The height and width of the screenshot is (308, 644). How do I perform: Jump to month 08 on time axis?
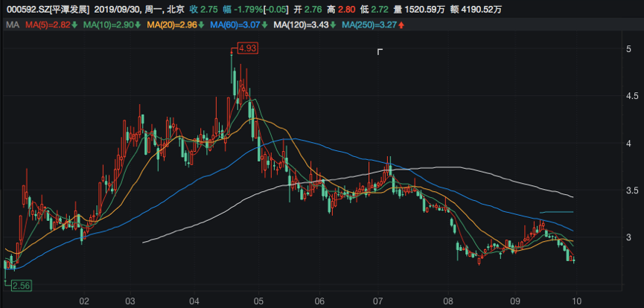[x=447, y=301]
